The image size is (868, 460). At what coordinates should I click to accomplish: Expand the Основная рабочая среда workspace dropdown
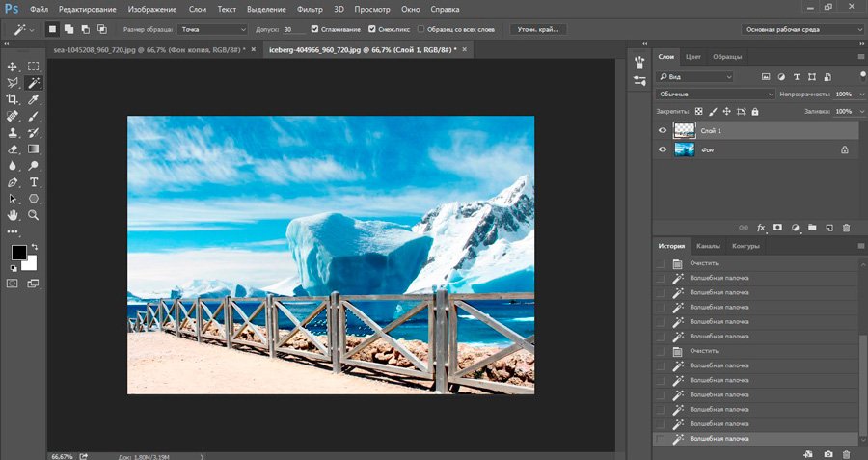[x=803, y=29]
